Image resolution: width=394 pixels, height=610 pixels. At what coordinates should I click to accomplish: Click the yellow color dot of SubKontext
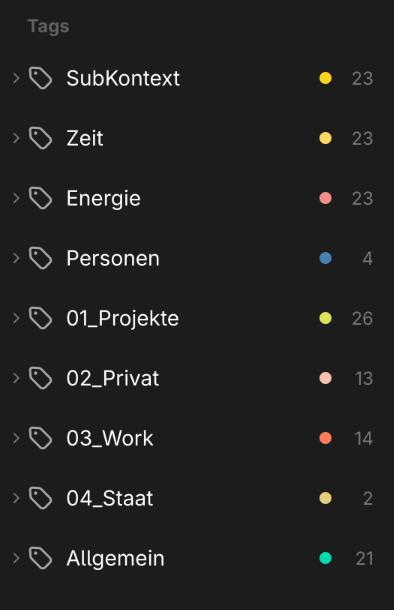pyautogui.click(x=326, y=78)
